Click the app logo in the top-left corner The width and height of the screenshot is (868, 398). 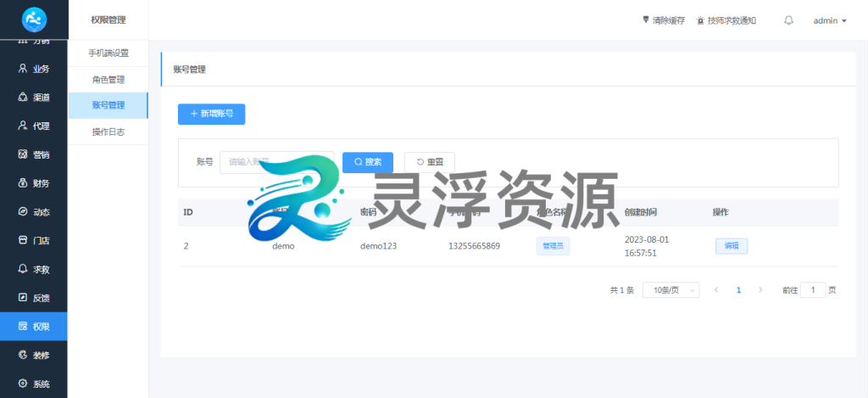[34, 20]
